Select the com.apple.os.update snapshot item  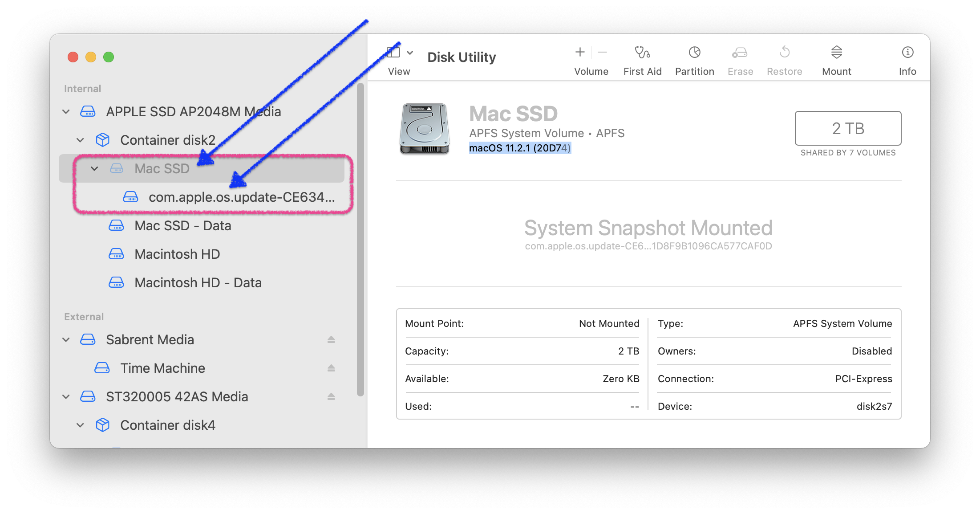[241, 197]
